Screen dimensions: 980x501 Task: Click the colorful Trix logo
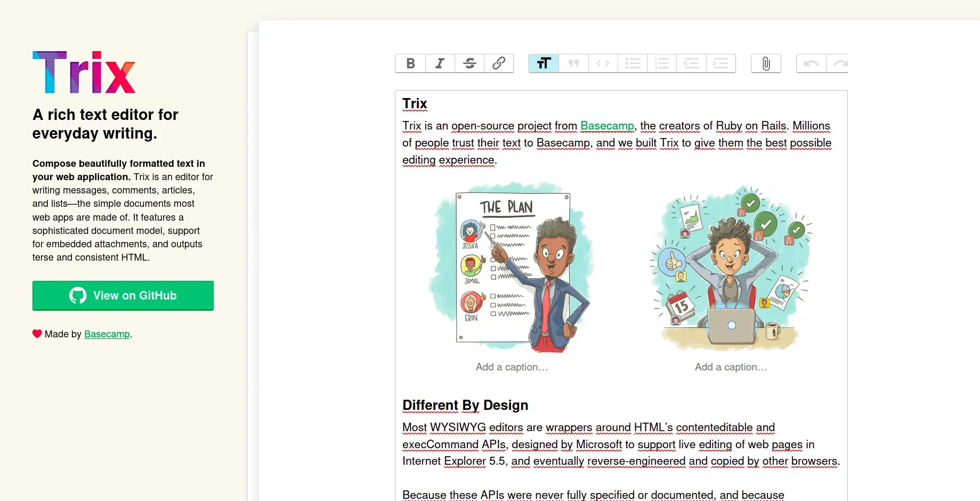click(x=84, y=72)
